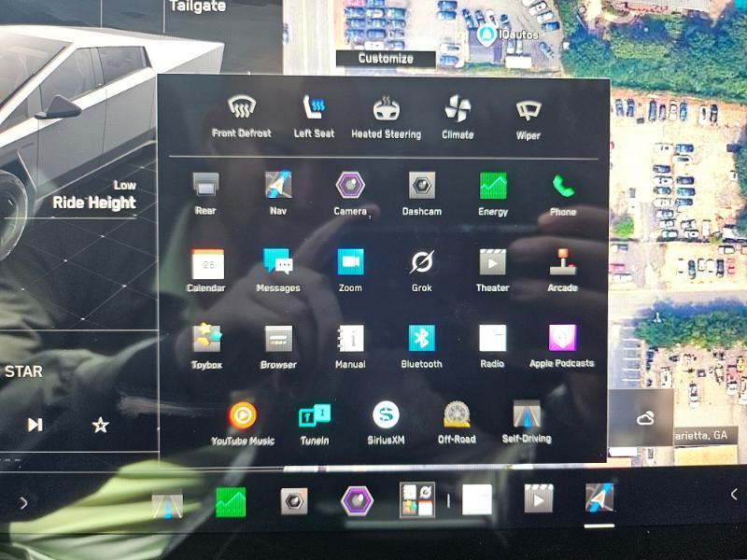This screenshot has width=747, height=560.
Task: Click the Marietta, GA map label
Action: pos(700,436)
